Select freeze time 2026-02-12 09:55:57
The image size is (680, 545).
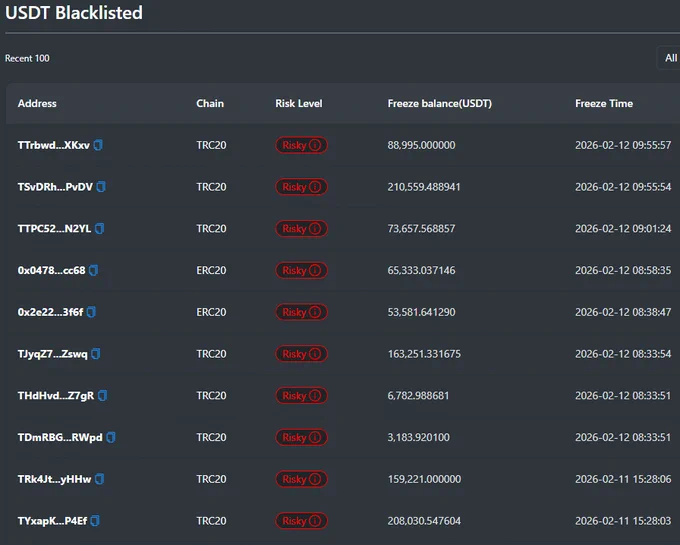pyautogui.click(x=623, y=145)
